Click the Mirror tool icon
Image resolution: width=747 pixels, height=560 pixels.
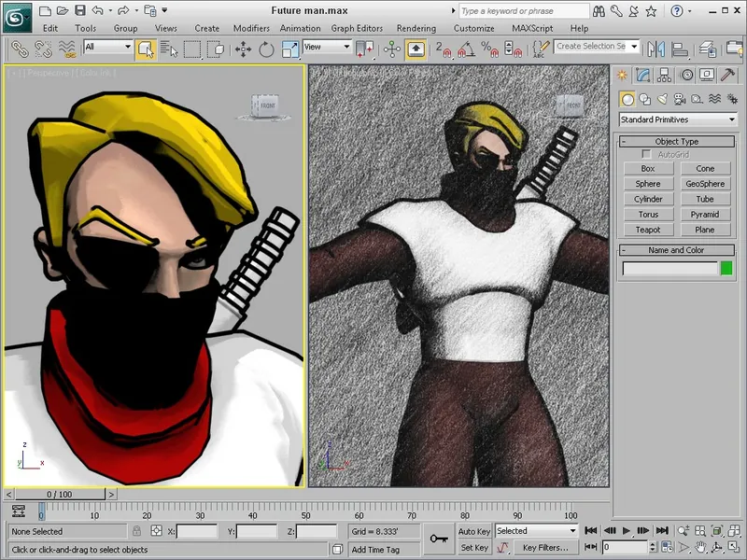click(656, 49)
